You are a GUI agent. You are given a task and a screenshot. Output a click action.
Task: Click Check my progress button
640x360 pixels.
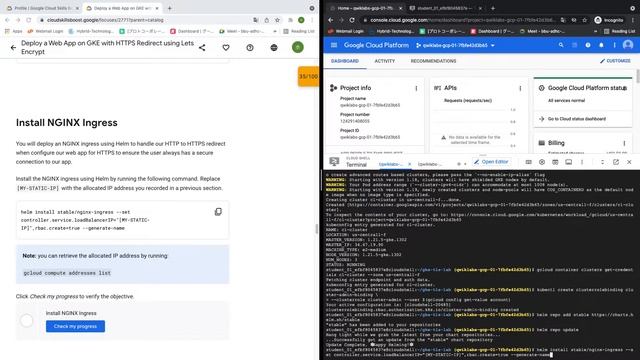pos(76,326)
